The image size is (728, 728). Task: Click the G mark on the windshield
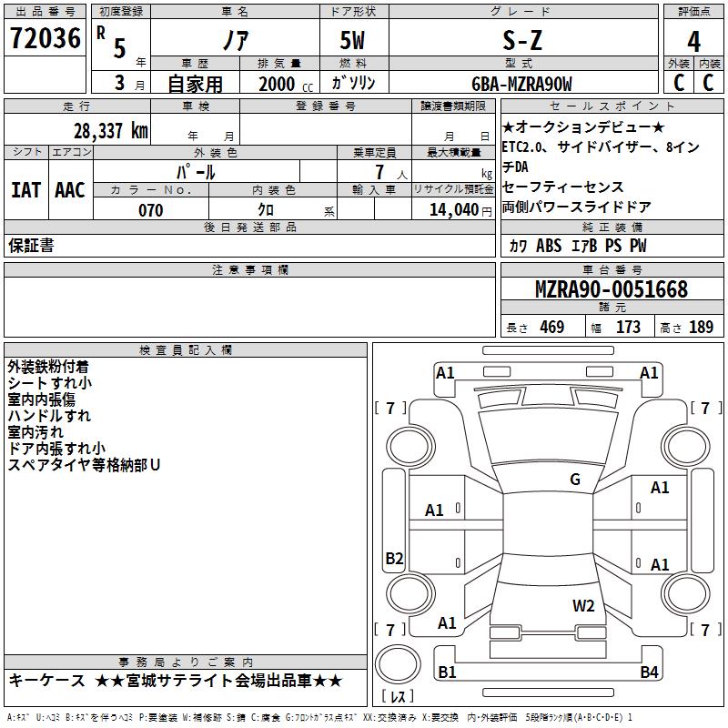pos(574,480)
